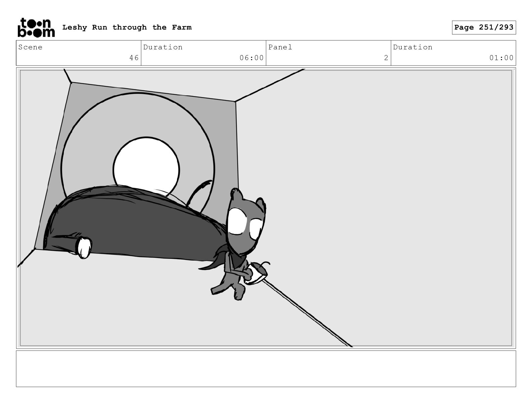This screenshot has width=532, height=411.
Task: Click the panel duration value 01:00
Action: [x=501, y=58]
